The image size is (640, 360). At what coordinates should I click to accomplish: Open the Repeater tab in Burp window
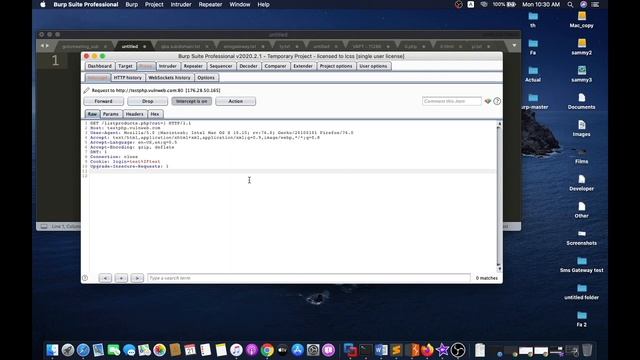193,66
